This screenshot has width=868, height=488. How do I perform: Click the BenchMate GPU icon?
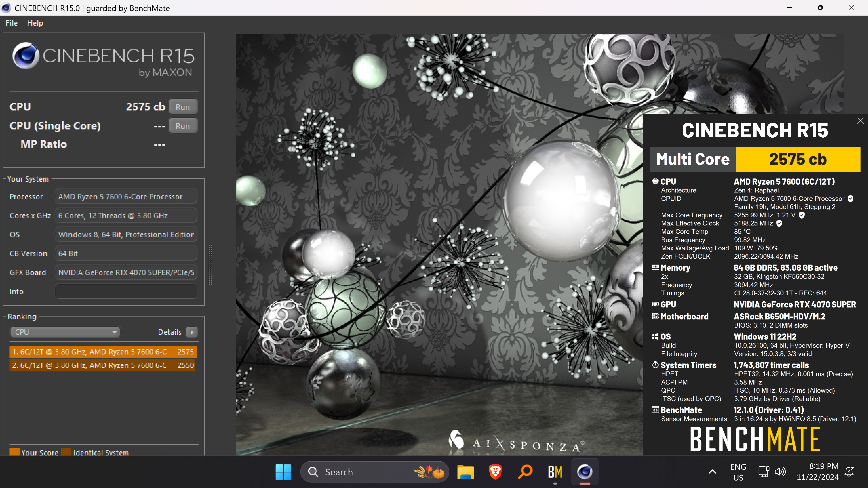coord(655,305)
